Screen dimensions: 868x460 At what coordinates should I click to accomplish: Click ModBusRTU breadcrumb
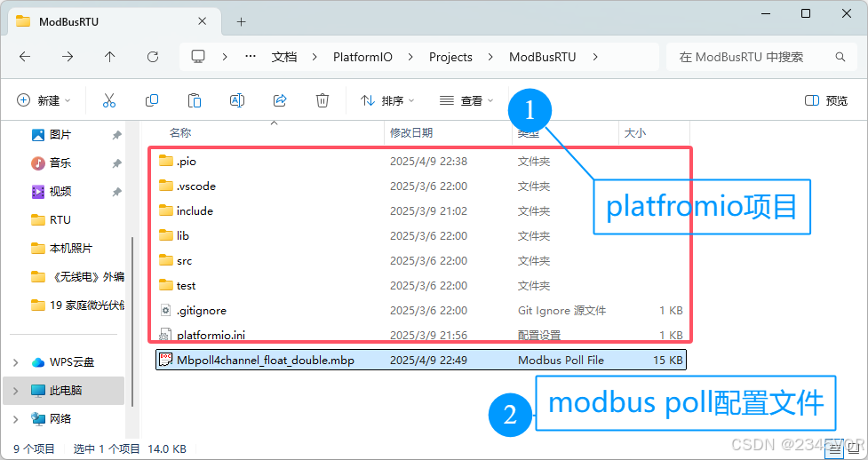pyautogui.click(x=543, y=57)
